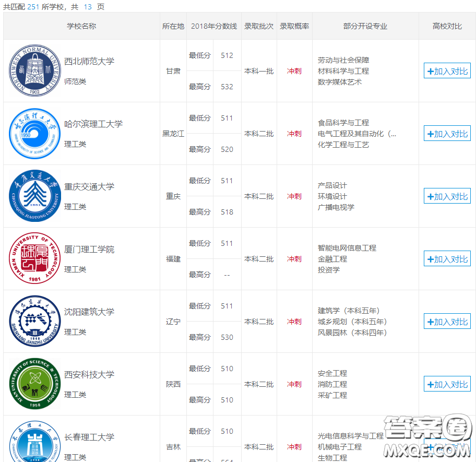Open the 厦门理工学院 school link
Image resolution: width=476 pixels, height=462 pixels.
tap(89, 249)
